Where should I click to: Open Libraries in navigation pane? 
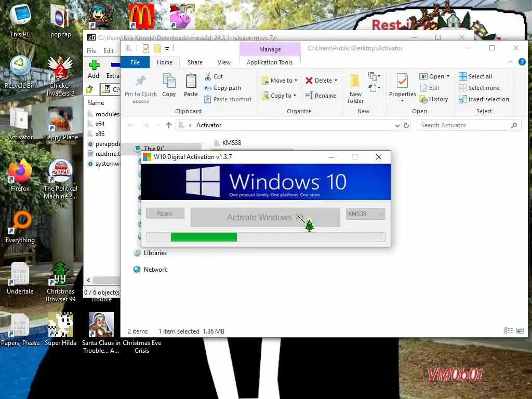pos(150,253)
